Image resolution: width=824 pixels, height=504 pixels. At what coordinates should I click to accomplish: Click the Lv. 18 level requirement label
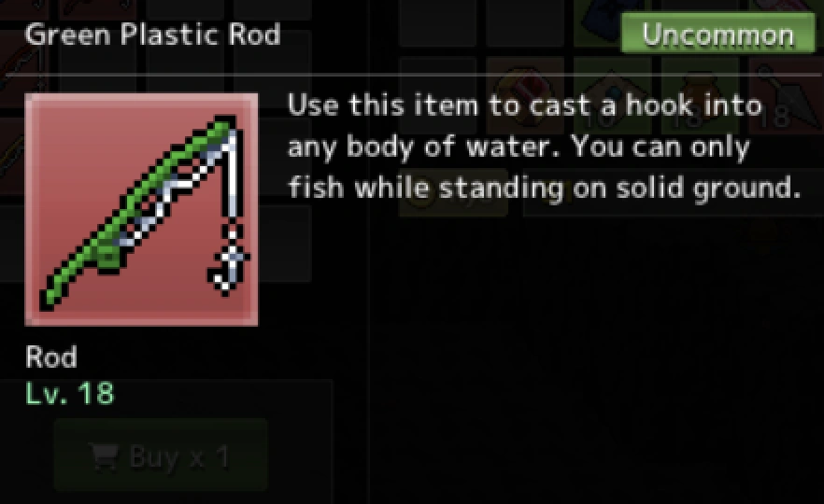[70, 393]
